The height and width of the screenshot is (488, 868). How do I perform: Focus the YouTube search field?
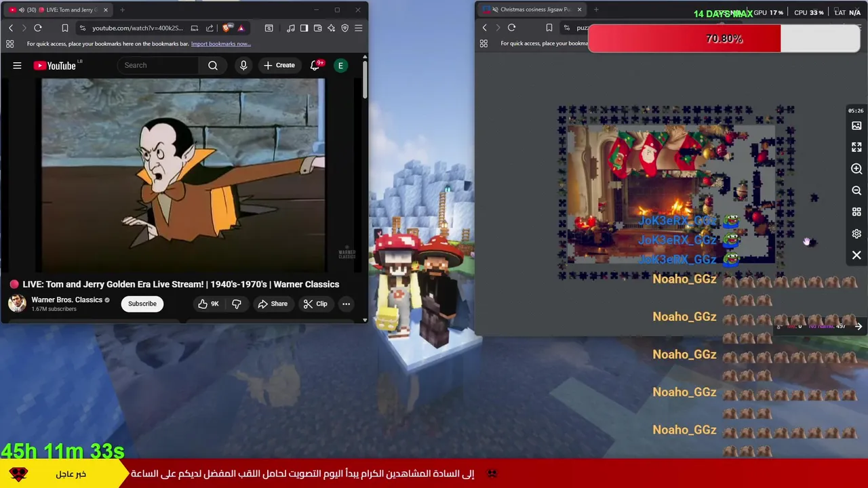(159, 66)
